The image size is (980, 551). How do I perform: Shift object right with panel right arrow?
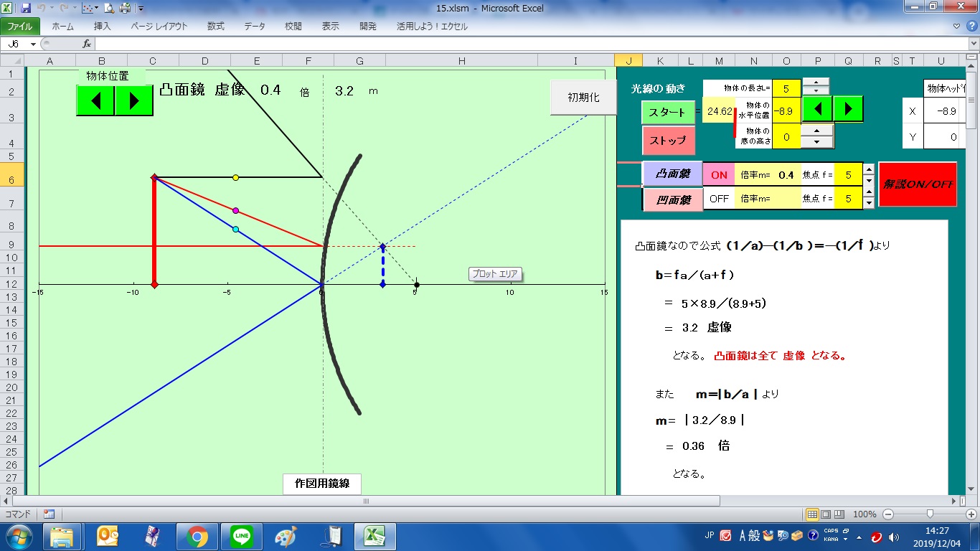click(x=848, y=110)
